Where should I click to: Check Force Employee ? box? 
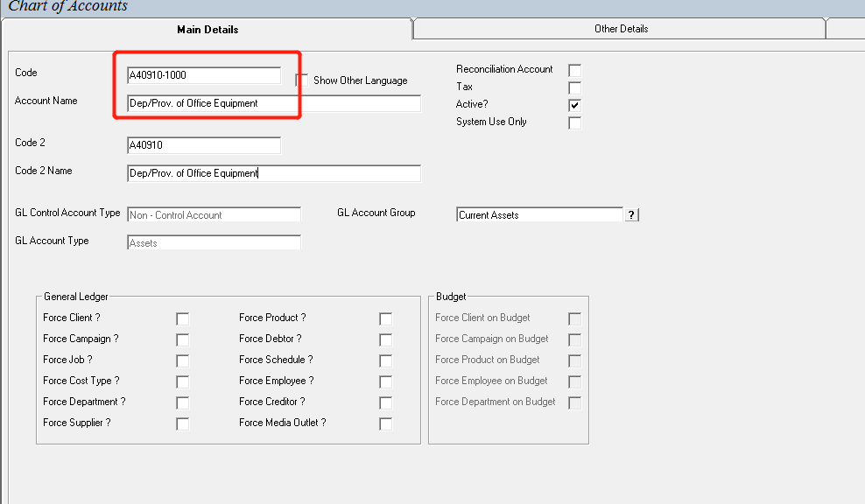coord(385,382)
